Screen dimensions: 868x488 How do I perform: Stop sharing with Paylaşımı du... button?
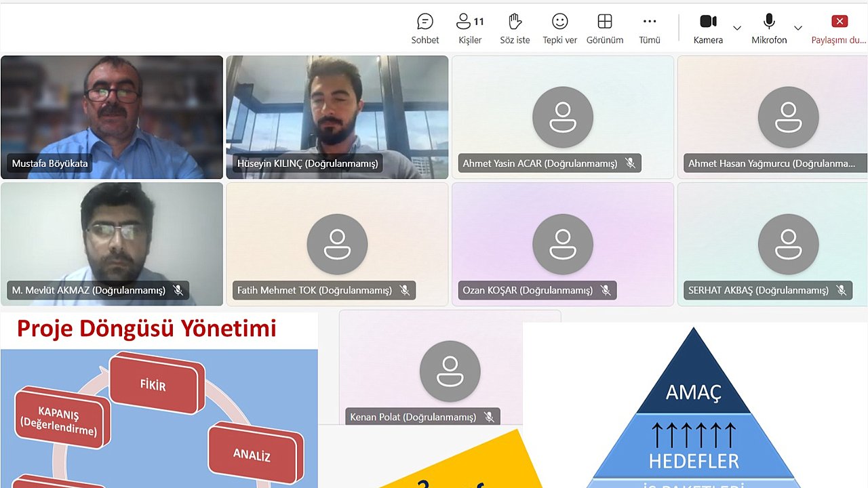(x=839, y=29)
